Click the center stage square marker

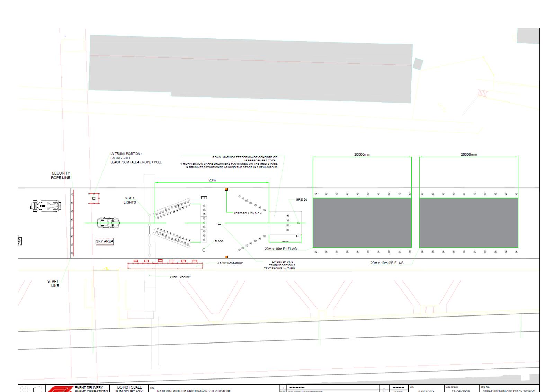(220, 223)
